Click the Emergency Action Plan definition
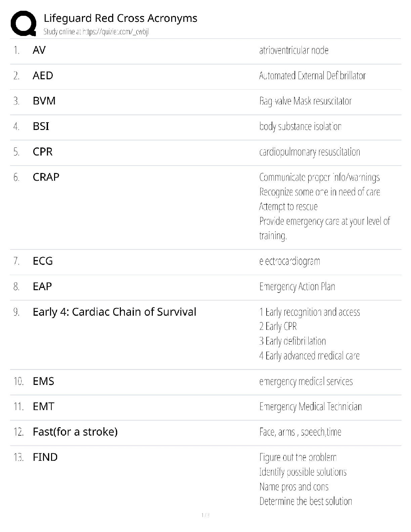 point(297,287)
